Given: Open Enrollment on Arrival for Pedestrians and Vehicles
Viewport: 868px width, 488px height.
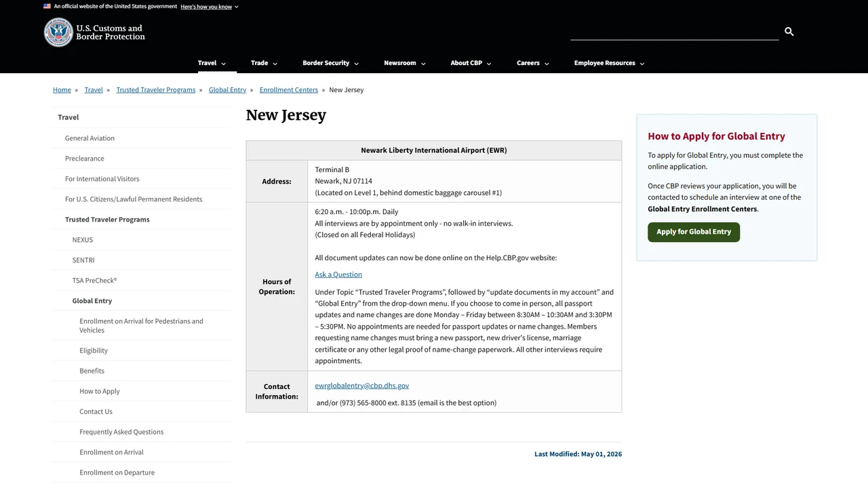Looking at the screenshot, I should point(141,325).
